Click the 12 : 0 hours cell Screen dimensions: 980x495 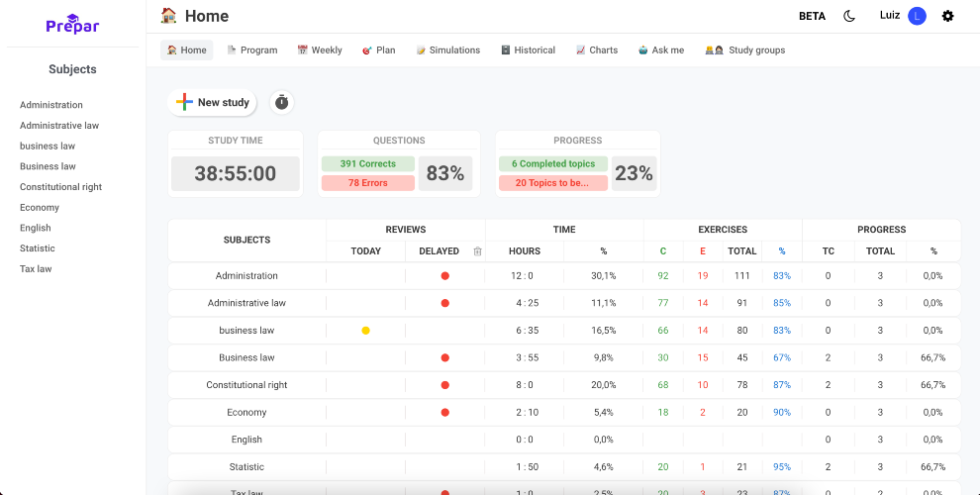click(525, 275)
